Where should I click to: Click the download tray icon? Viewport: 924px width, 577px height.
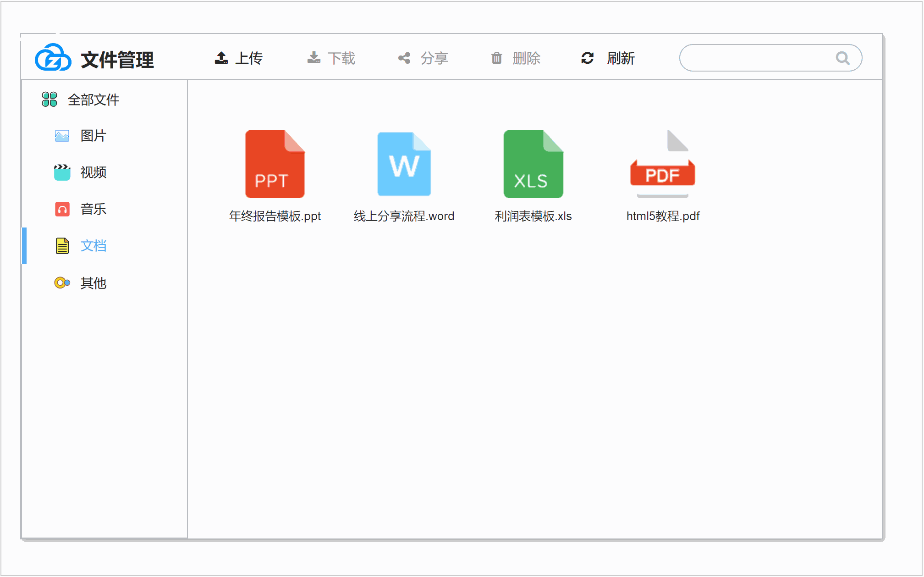click(314, 58)
